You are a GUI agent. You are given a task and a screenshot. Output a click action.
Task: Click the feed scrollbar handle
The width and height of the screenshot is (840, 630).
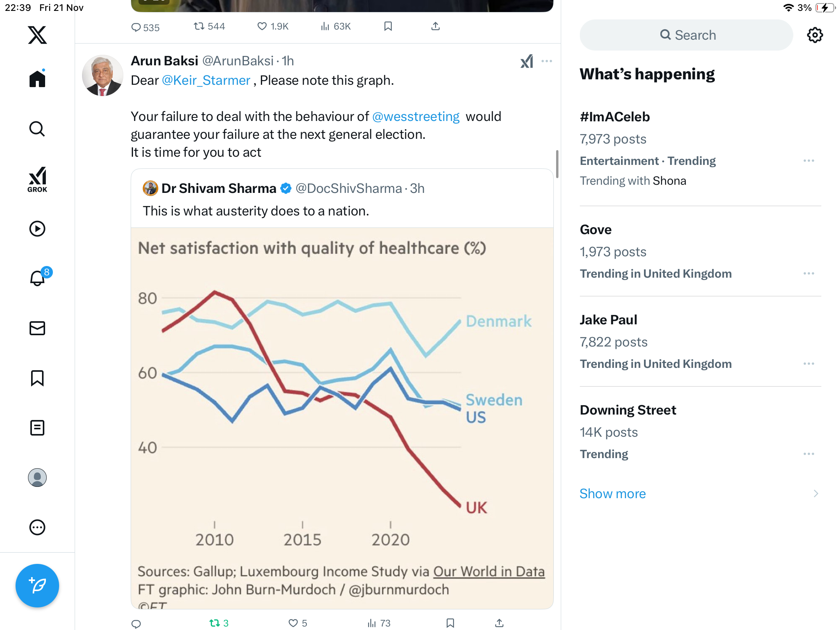coord(557,164)
